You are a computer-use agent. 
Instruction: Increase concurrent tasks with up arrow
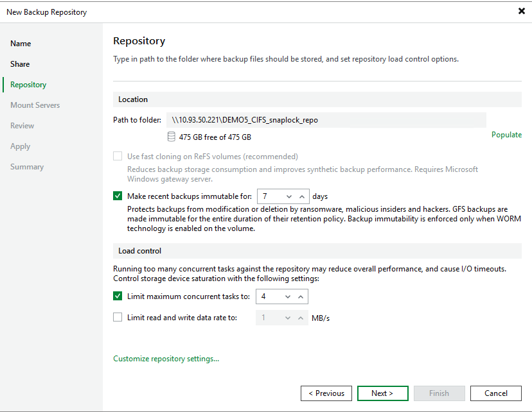click(301, 296)
